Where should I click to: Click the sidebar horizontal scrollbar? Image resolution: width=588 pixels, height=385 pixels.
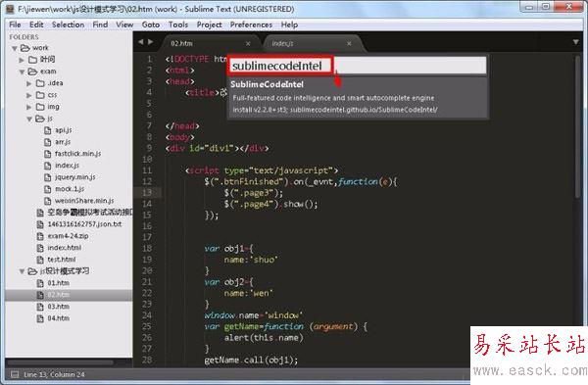pyautogui.click(x=60, y=362)
